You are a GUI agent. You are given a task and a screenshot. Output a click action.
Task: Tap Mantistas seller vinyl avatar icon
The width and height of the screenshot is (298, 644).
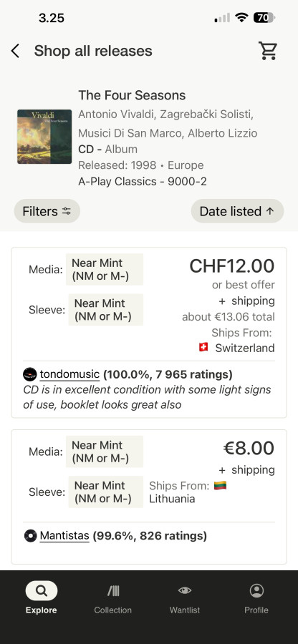pos(30,535)
